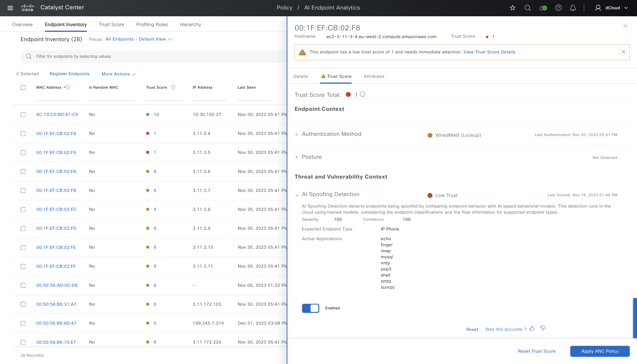
Task: Open the top Trust Score tab
Action: point(111,24)
